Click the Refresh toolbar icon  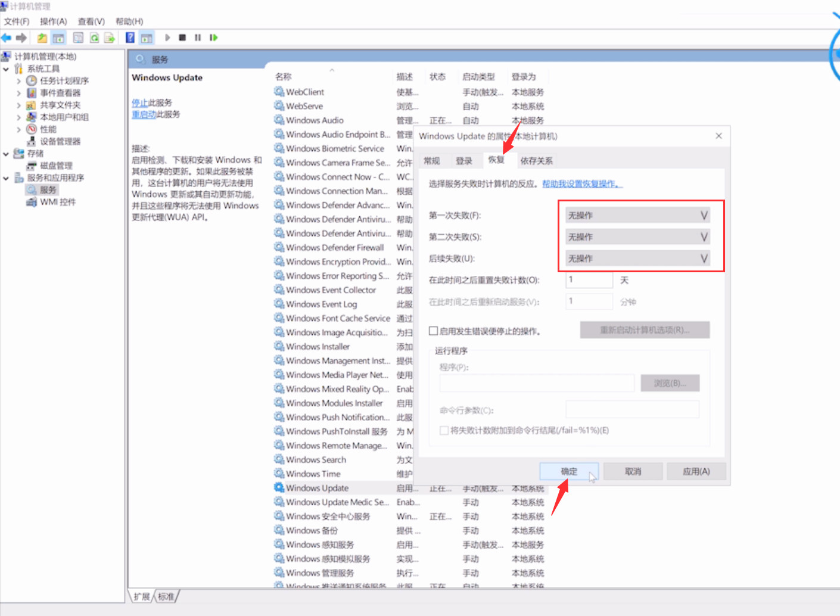coord(94,38)
